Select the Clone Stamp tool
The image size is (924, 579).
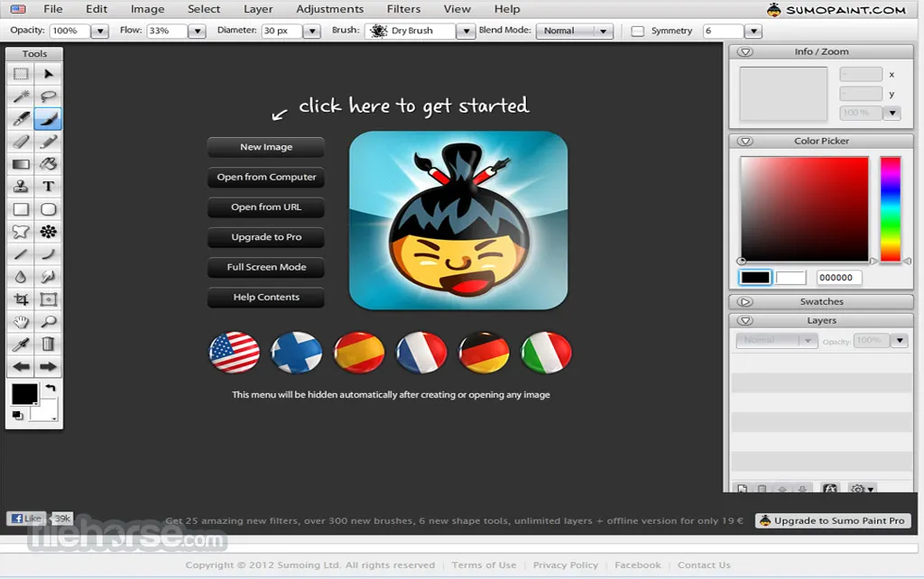[x=21, y=187]
